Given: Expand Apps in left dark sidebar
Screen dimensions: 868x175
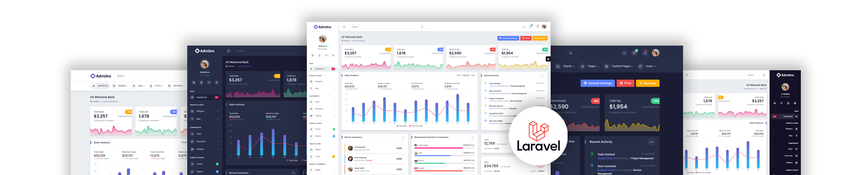Looking at the screenshot, I should pyautogui.click(x=204, y=134).
